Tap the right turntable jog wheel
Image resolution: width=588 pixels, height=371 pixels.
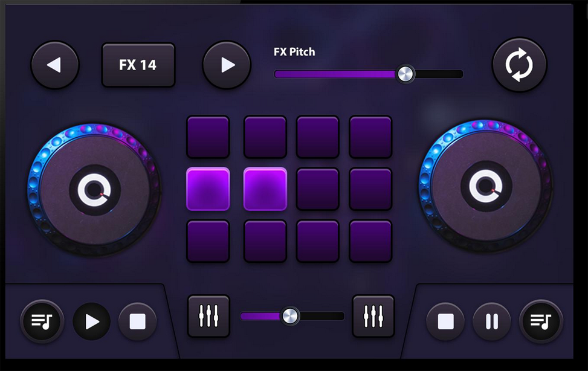[x=486, y=185]
